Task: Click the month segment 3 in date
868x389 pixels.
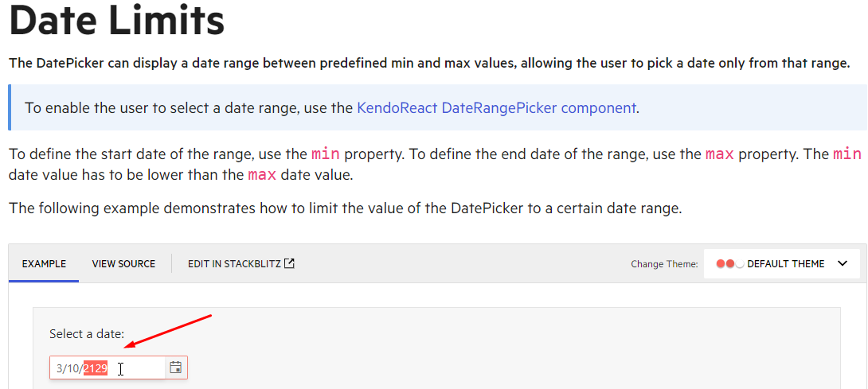Action: click(59, 368)
